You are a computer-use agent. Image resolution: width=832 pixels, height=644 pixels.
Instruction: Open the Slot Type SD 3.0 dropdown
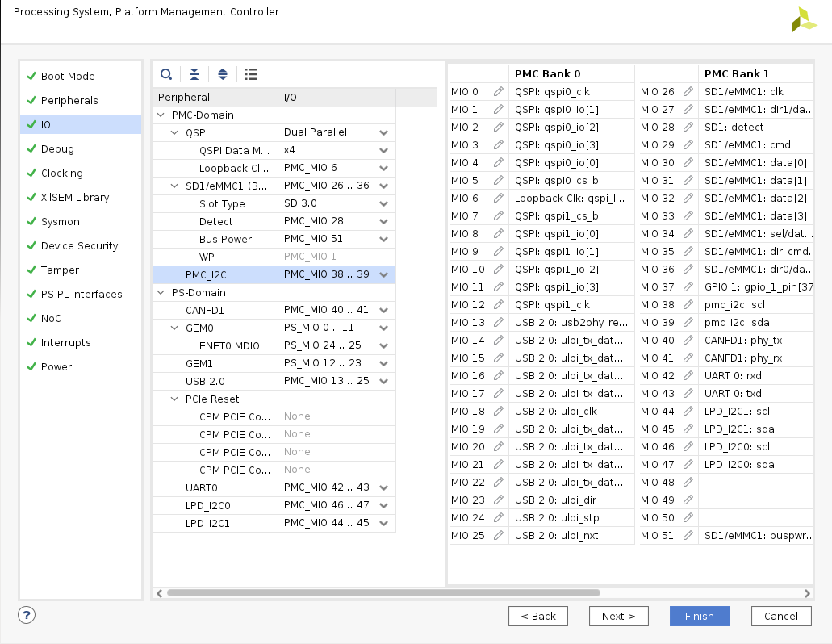[383, 204]
